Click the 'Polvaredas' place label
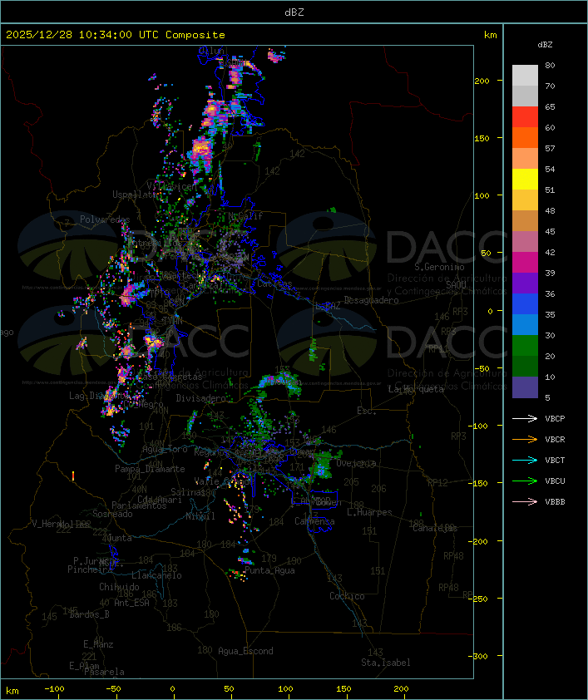The image size is (588, 700). coord(105,219)
